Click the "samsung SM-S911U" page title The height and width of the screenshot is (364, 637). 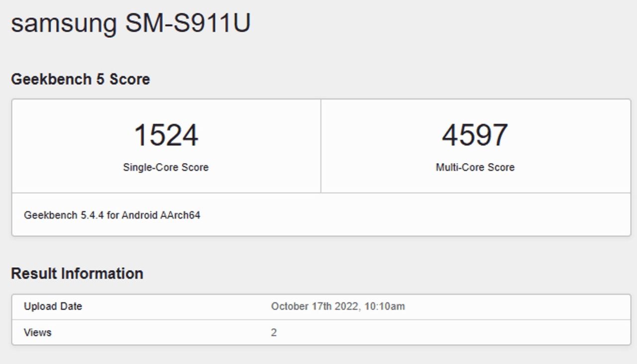pyautogui.click(x=130, y=23)
